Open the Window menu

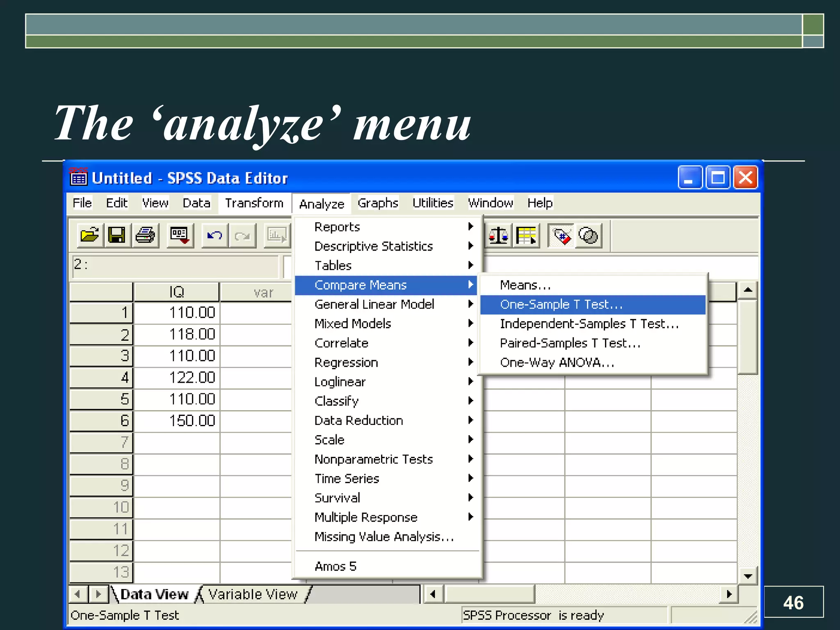tap(491, 203)
